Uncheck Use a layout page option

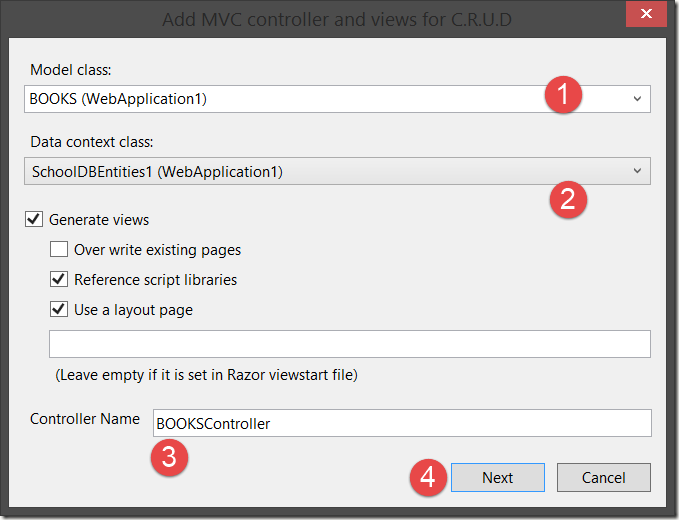pos(59,309)
